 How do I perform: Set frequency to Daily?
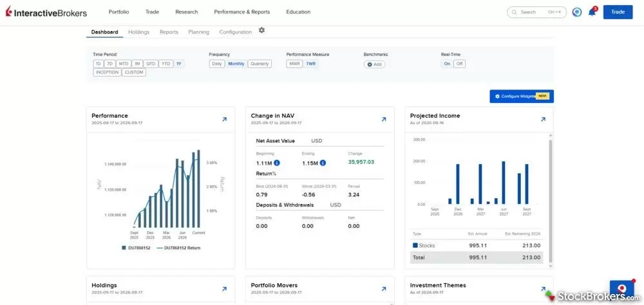point(217,64)
